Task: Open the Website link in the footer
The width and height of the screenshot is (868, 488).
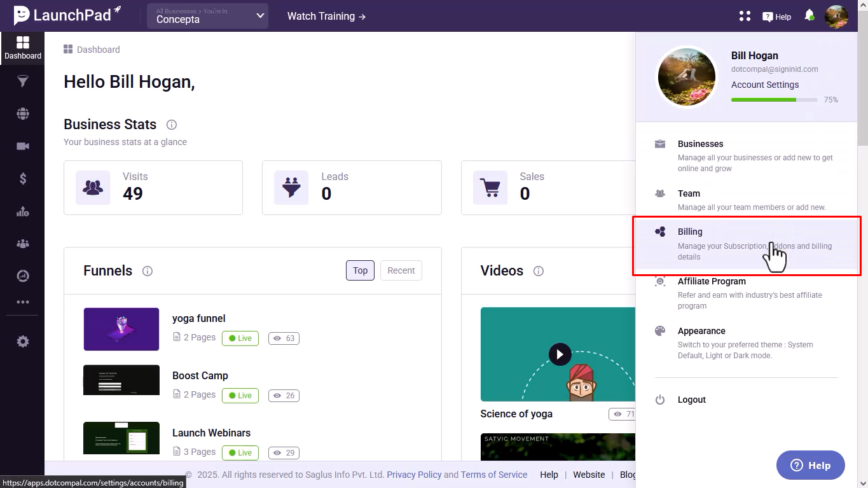Action: coord(589,475)
